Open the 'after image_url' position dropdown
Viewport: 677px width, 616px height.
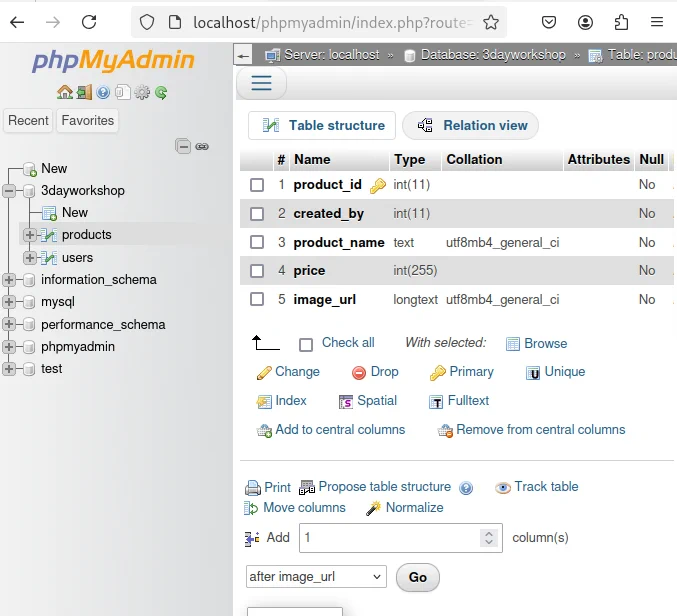(x=316, y=577)
